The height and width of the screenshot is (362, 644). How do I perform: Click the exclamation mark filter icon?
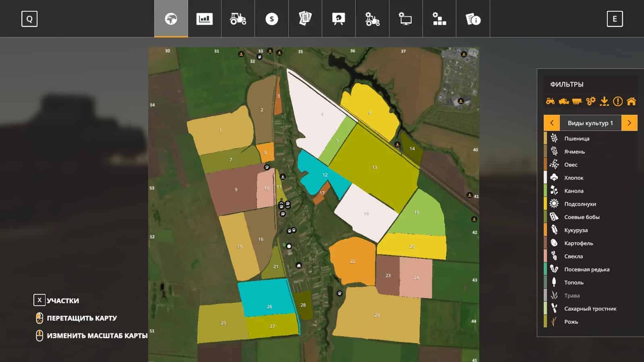tap(617, 101)
